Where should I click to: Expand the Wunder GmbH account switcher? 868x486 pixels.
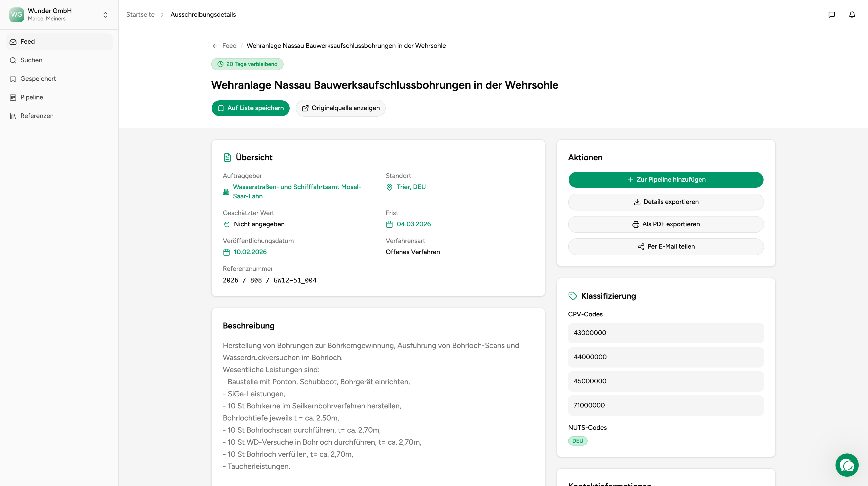(x=105, y=14)
